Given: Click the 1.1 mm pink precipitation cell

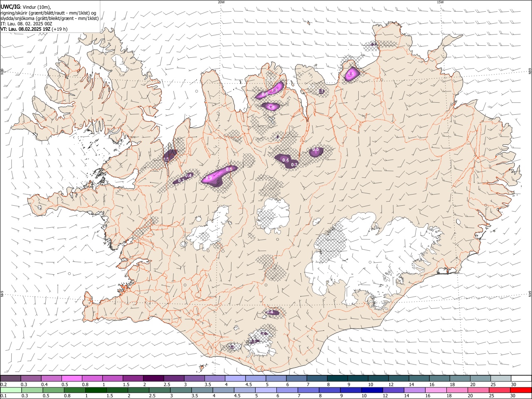Looking at the screenshot, I should click(351, 74).
